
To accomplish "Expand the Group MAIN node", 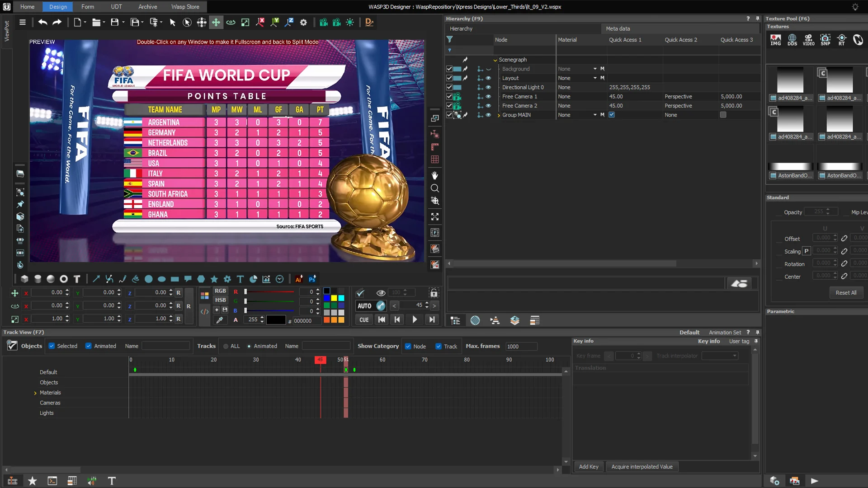I will [x=498, y=115].
